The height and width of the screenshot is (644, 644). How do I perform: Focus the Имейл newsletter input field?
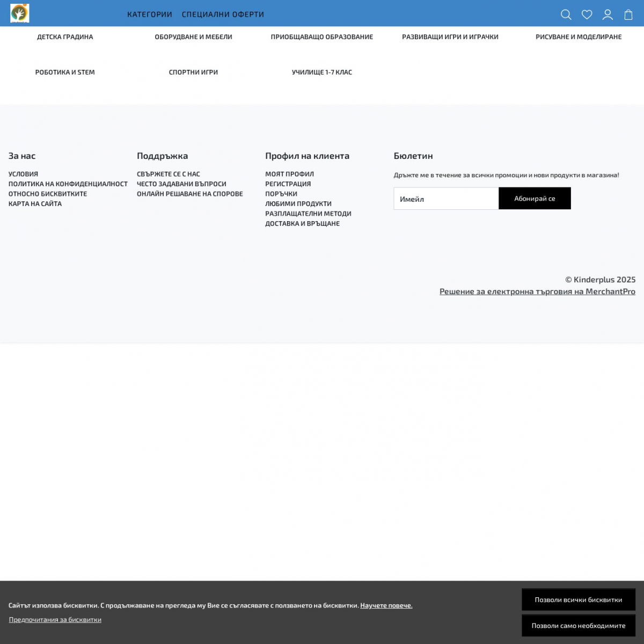pyautogui.click(x=446, y=199)
